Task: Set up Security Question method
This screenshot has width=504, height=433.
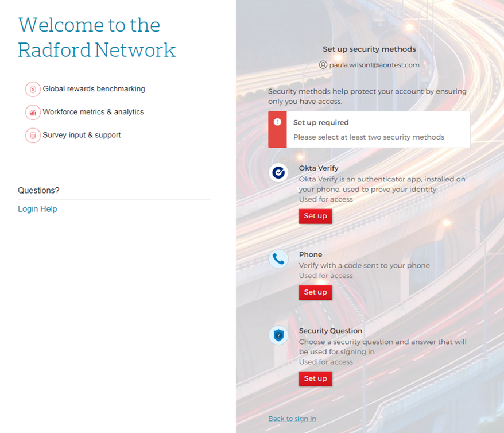Action: (x=315, y=378)
